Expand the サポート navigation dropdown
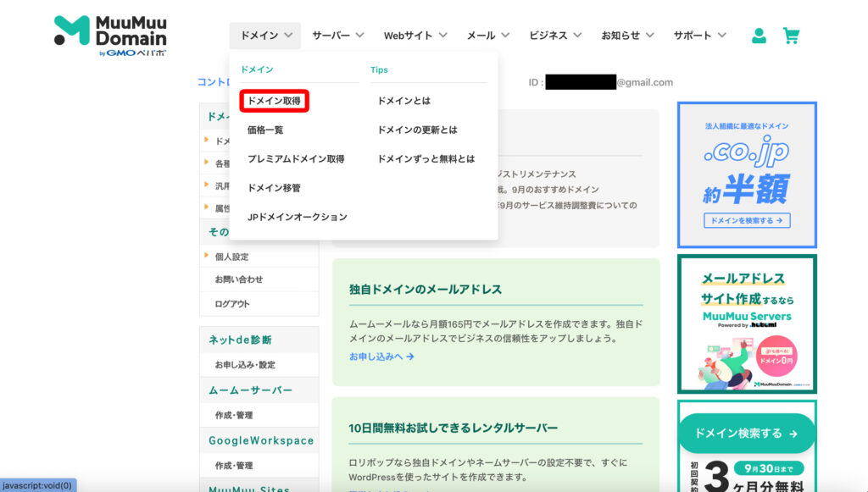 (699, 36)
